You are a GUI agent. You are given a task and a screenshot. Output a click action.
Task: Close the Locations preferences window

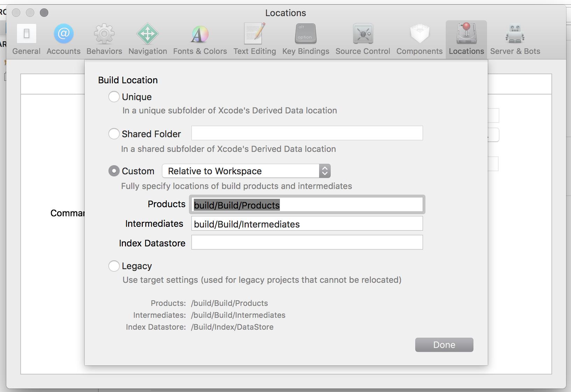tap(16, 13)
